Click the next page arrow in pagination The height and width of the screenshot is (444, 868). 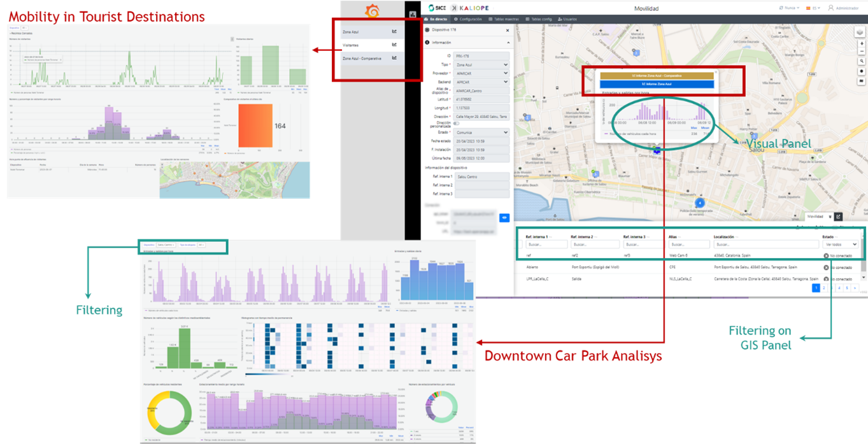coord(855,289)
